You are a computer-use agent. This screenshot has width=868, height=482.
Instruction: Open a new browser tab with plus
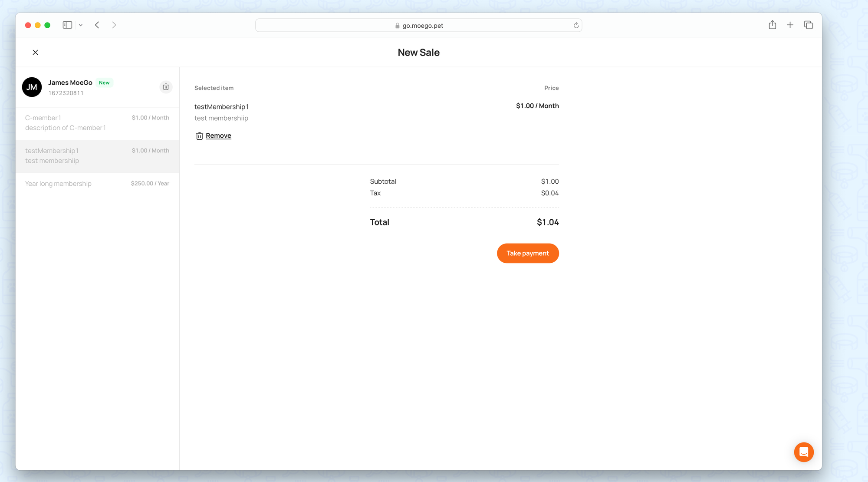coord(790,25)
